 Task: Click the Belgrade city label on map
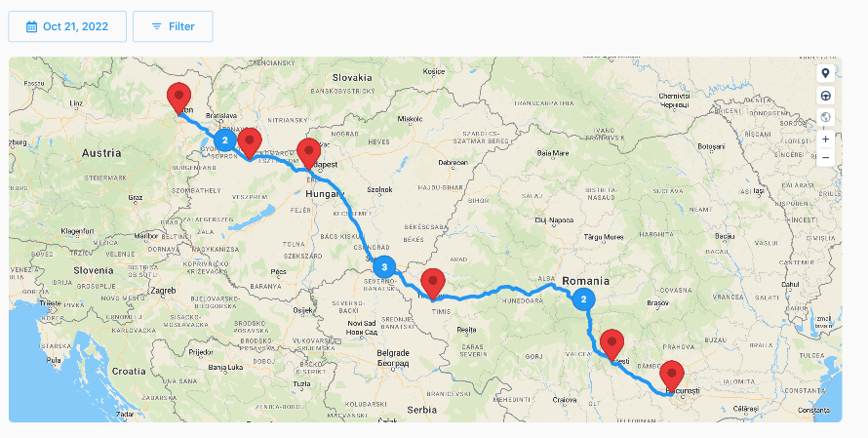[393, 353]
